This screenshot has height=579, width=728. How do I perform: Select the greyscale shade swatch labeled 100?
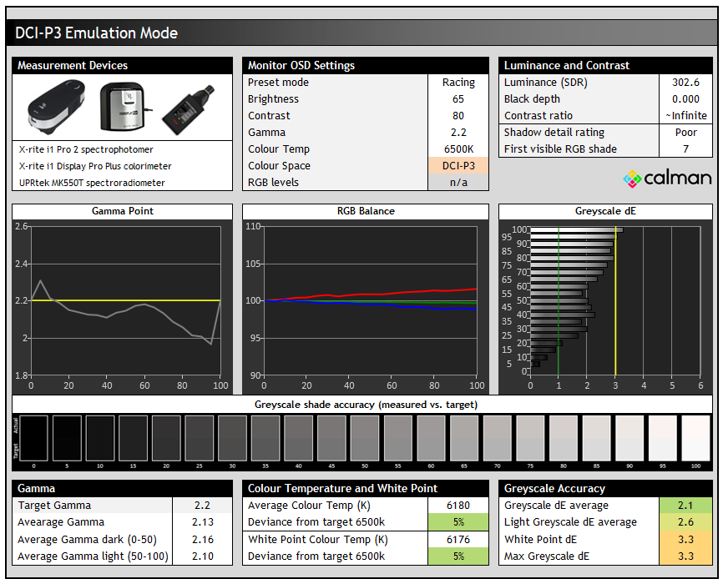click(695, 439)
